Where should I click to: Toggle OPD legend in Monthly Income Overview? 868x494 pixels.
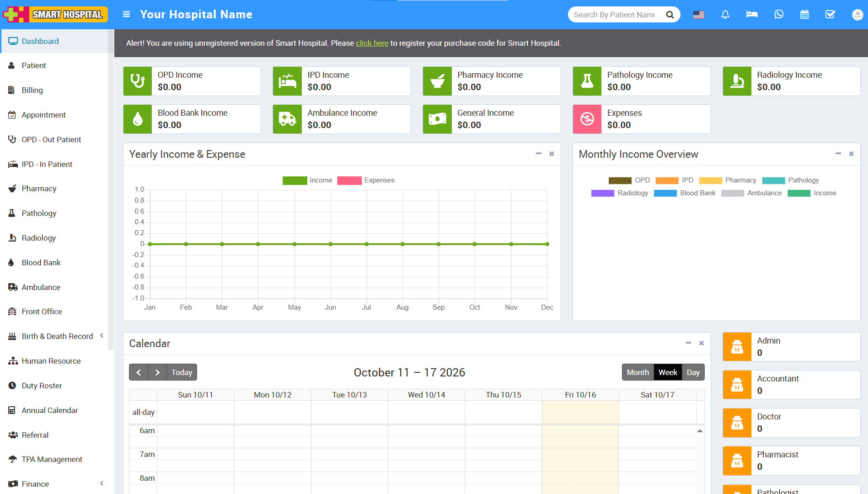point(629,180)
